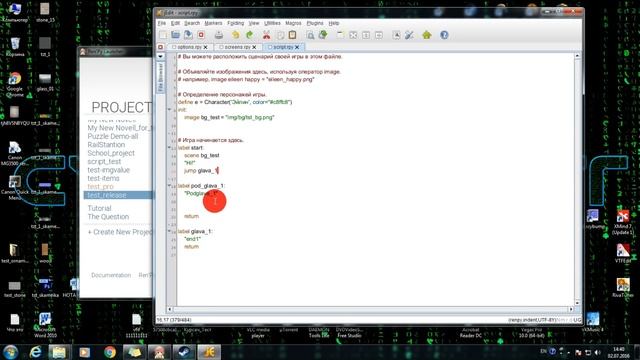Open the Markers menu

tap(213, 23)
